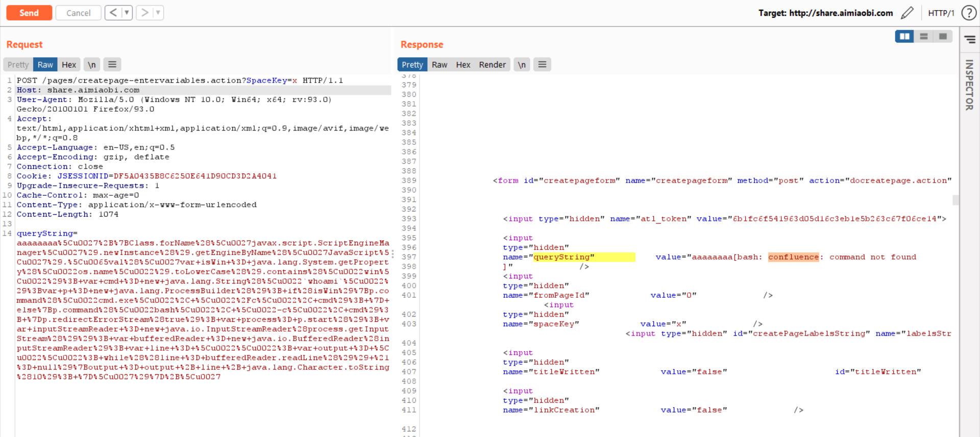Viewport: 980px width, 437px height.
Task: Choose combined tabbed layout icon
Action: click(x=943, y=36)
